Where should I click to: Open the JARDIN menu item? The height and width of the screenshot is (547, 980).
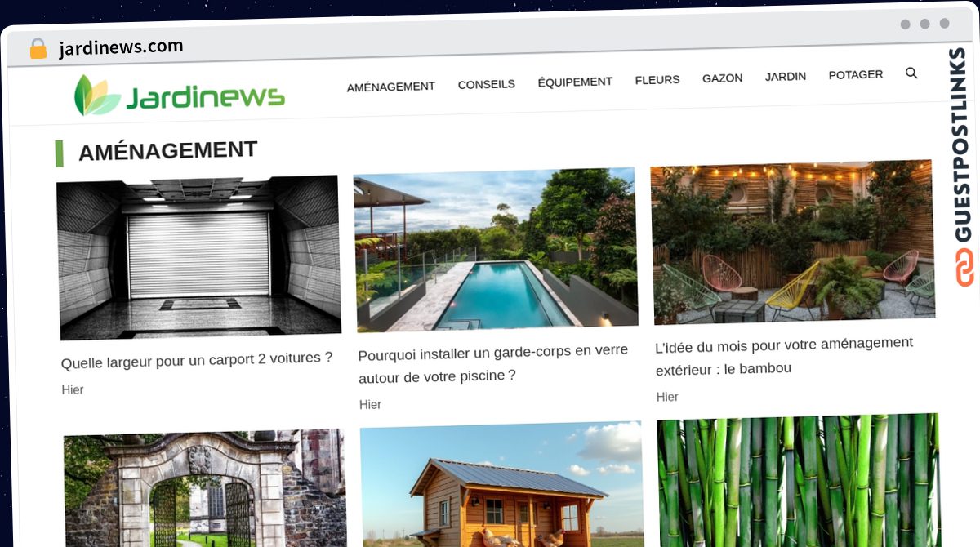pos(786,77)
